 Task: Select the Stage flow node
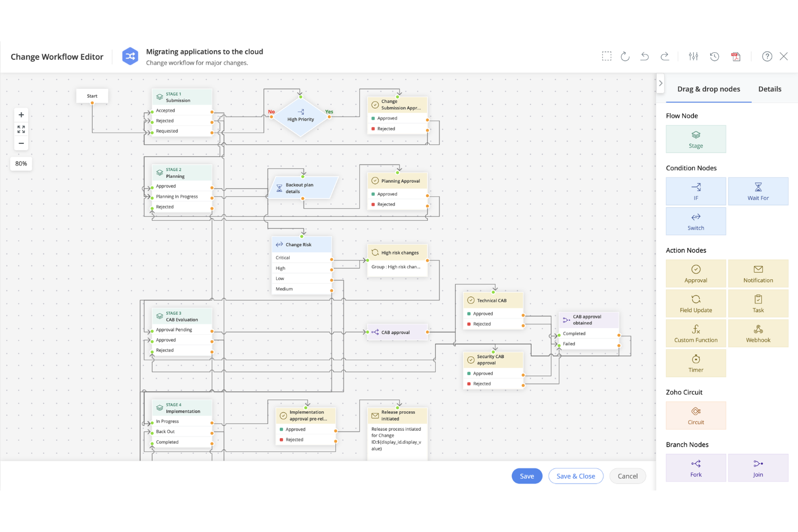click(696, 139)
